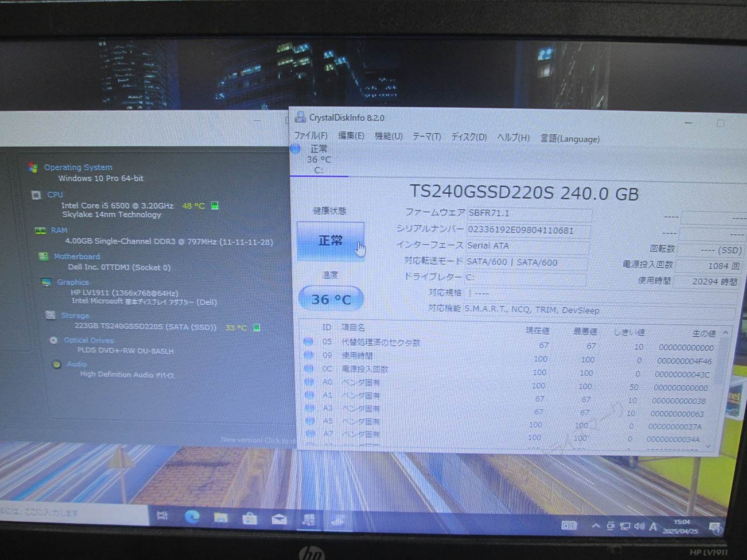Click the drive letter field showing C:
Image resolution: width=747 pixels, height=560 pixels.
[526, 278]
